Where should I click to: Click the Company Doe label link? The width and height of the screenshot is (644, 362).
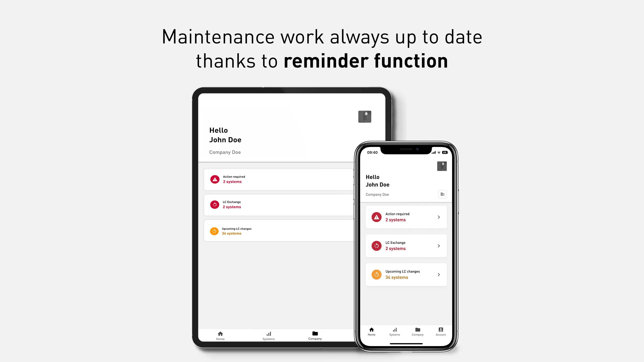click(225, 152)
